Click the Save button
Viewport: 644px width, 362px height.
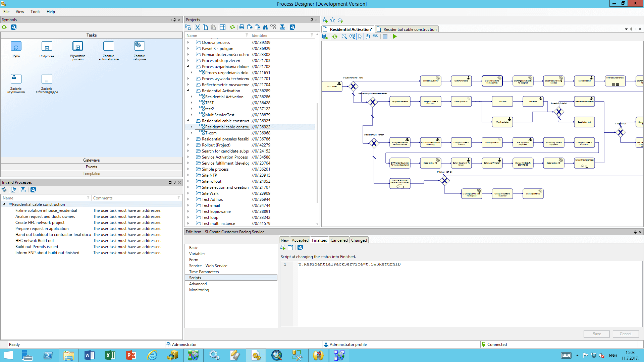[x=597, y=334]
